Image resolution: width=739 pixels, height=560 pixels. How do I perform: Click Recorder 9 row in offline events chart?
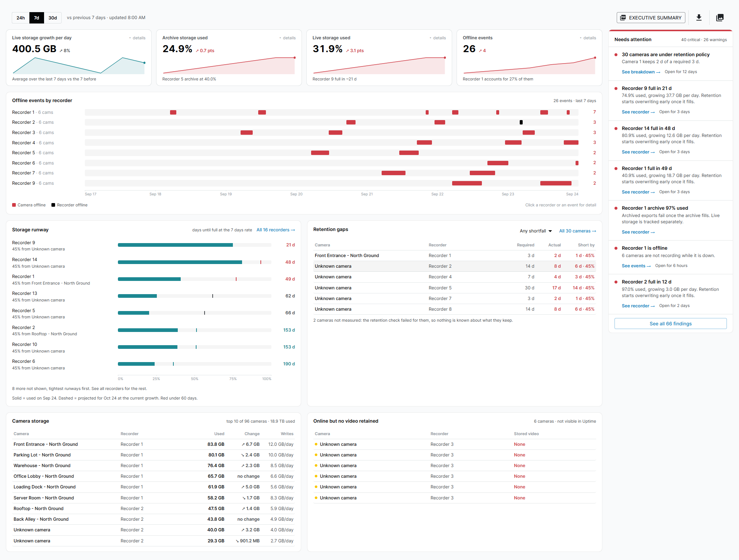click(304, 183)
